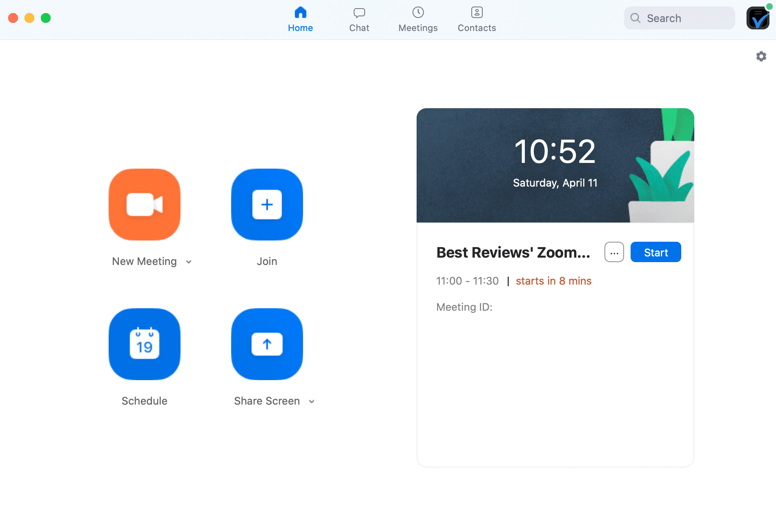Screen dimensions: 776x532
Task: Select the Share Screen icon
Action: click(267, 344)
